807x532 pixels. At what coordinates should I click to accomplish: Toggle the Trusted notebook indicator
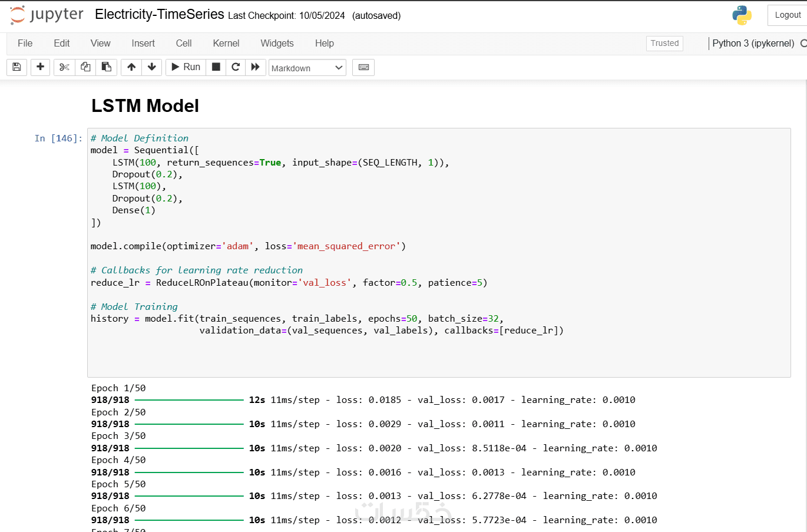(x=664, y=43)
